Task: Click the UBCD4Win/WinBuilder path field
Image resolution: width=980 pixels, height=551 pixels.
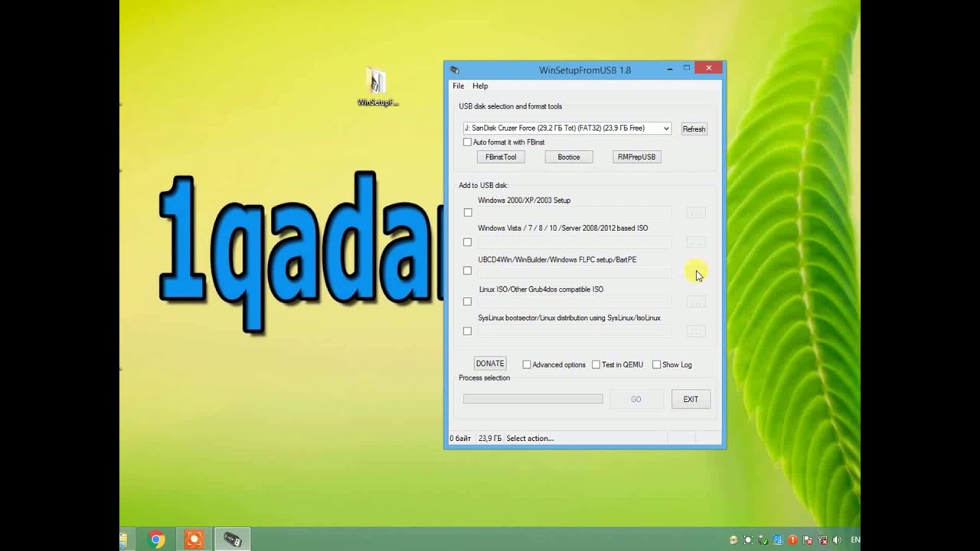Action: [574, 272]
